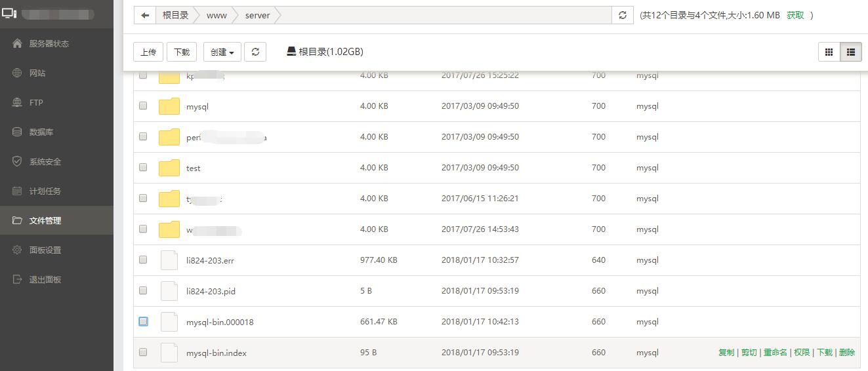The width and height of the screenshot is (868, 371).
Task: Open the 创建 dropdown menu
Action: pyautogui.click(x=222, y=52)
